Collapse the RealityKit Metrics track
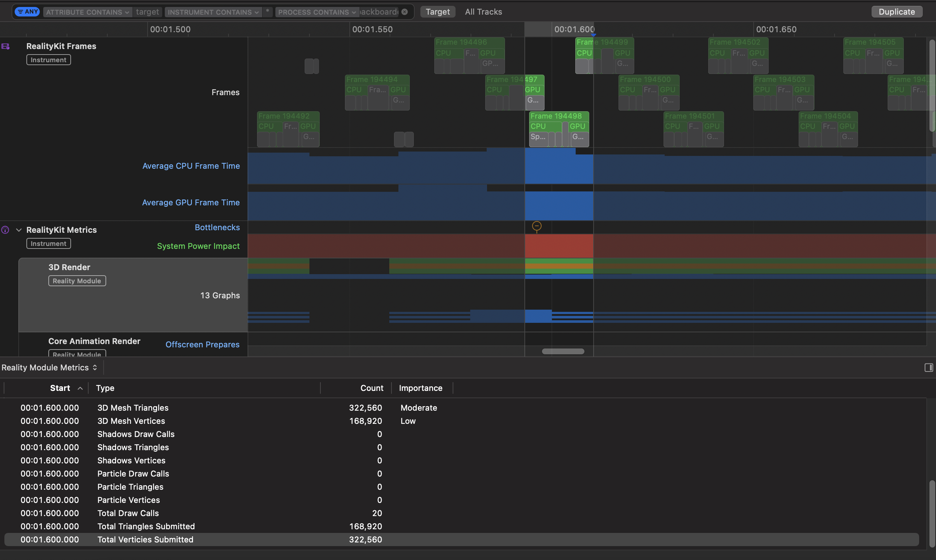 [19, 230]
